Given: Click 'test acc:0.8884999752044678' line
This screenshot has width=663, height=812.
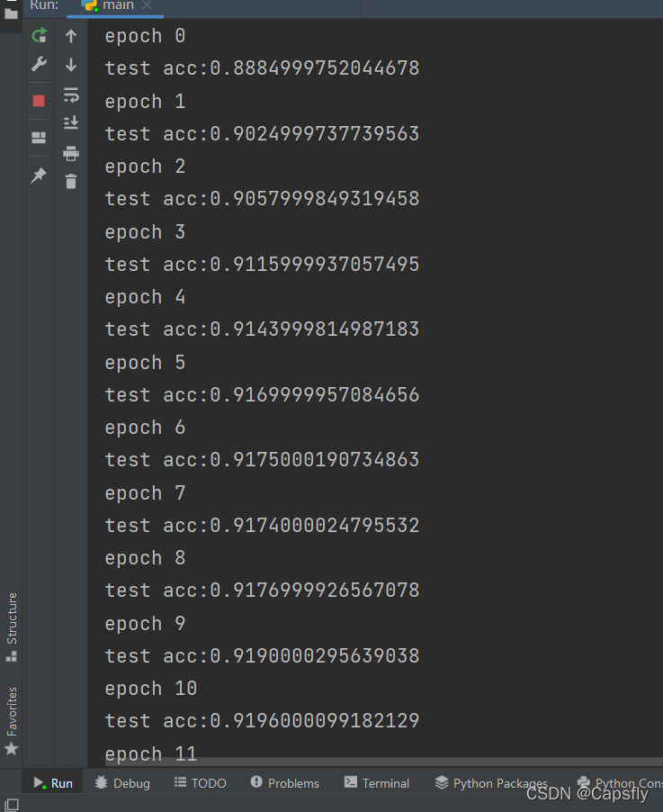Looking at the screenshot, I should tap(262, 68).
